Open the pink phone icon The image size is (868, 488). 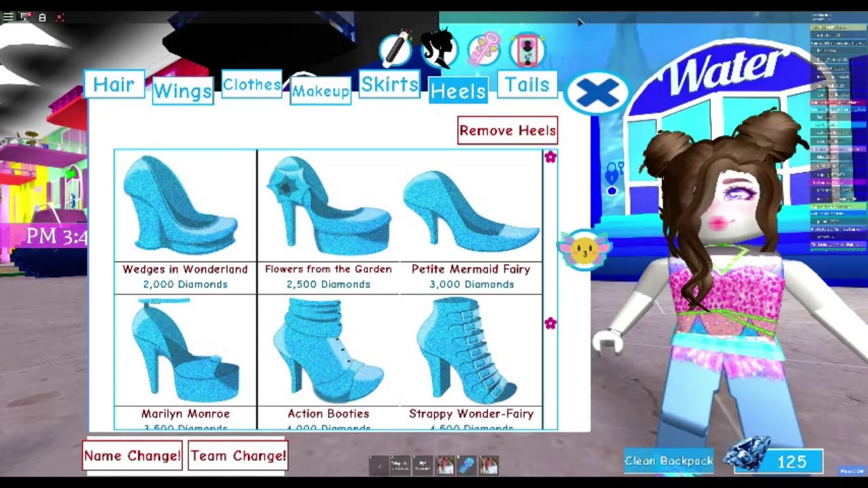(528, 49)
